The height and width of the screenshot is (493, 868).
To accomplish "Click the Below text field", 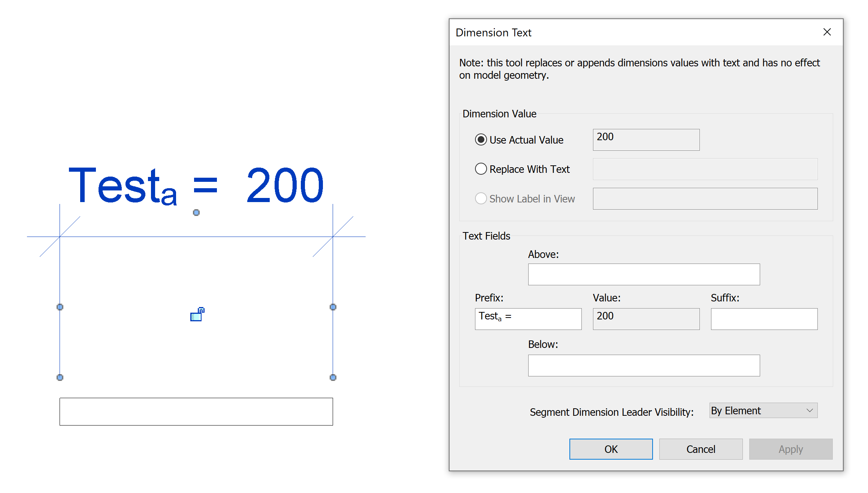I will click(x=644, y=365).
